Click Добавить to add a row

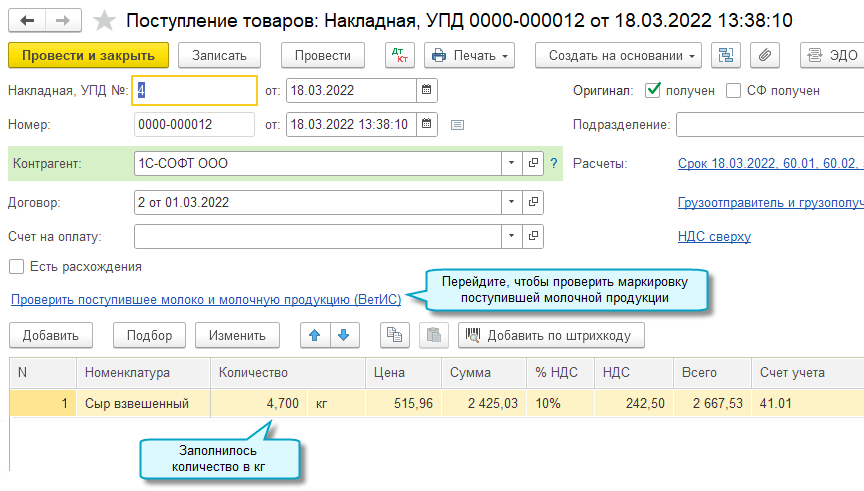[51, 335]
